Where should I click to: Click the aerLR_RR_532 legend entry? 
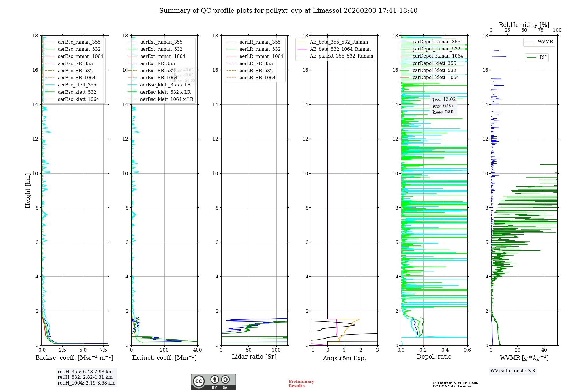point(256,71)
